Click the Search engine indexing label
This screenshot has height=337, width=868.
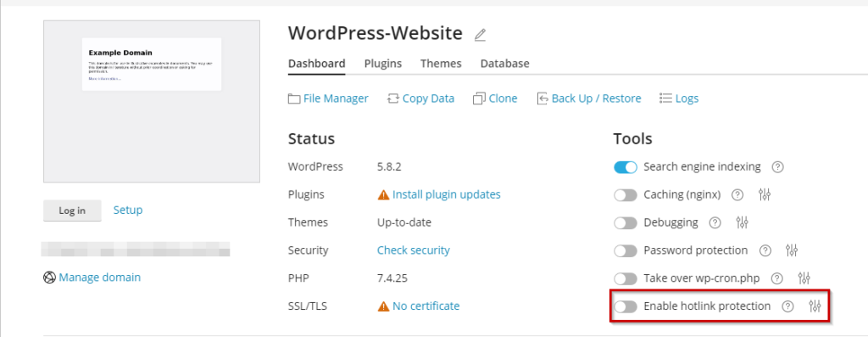coord(702,167)
